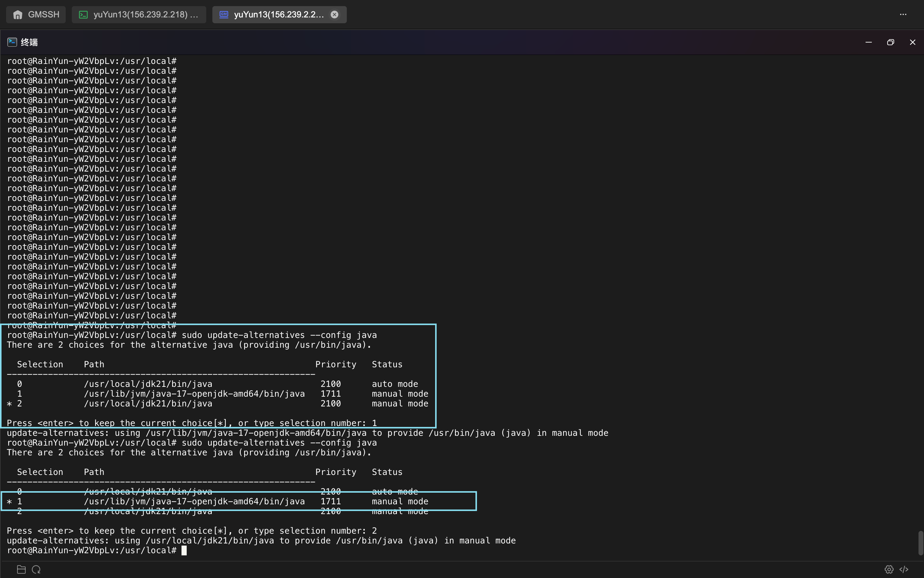
Task: Maximize or restore the 终端 window
Action: point(890,42)
